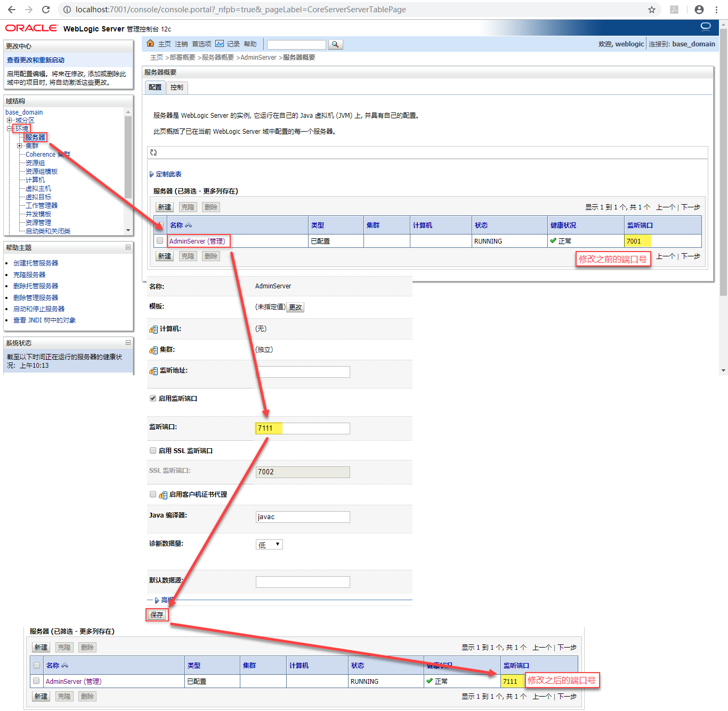
Task: Click the house icon in the console toolbar
Action: click(150, 43)
